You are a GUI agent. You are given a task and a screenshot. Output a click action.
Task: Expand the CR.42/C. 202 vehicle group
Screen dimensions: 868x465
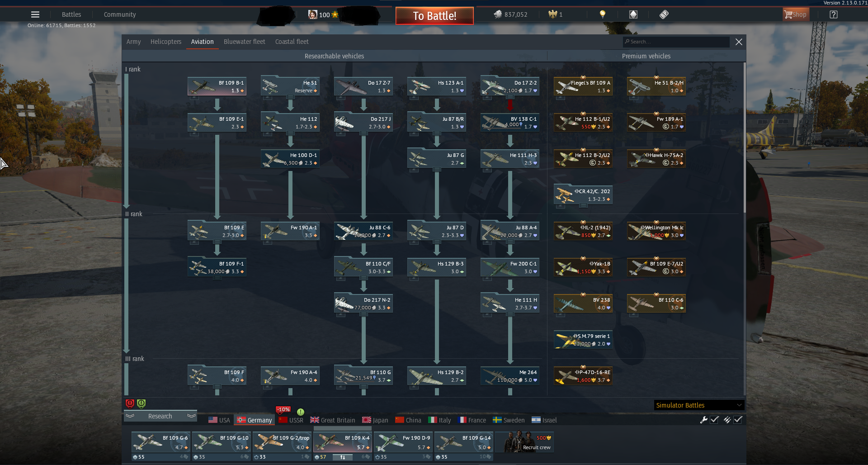(583, 206)
